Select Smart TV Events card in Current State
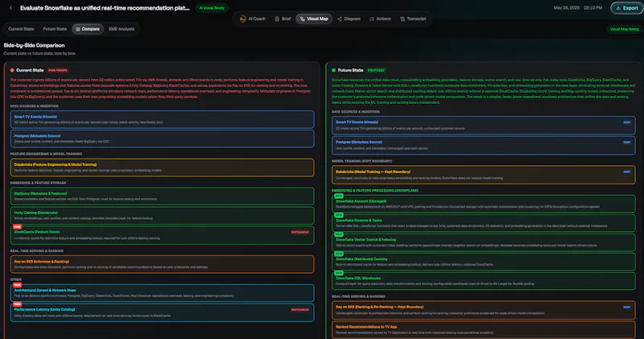Viewport: 644px width, 339px height. 163,119
